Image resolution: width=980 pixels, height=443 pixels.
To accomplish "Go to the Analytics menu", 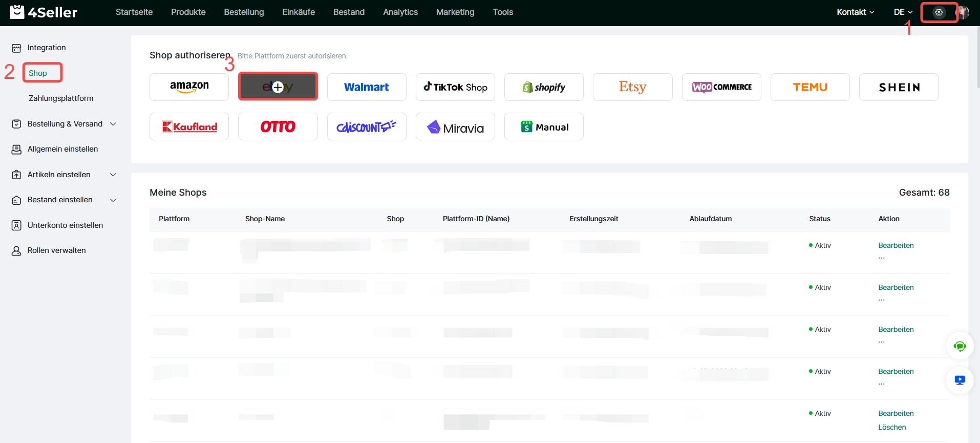I will point(400,12).
